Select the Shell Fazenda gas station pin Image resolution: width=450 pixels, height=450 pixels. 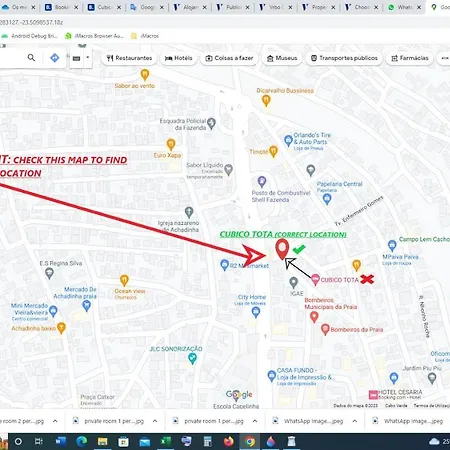click(x=262, y=182)
